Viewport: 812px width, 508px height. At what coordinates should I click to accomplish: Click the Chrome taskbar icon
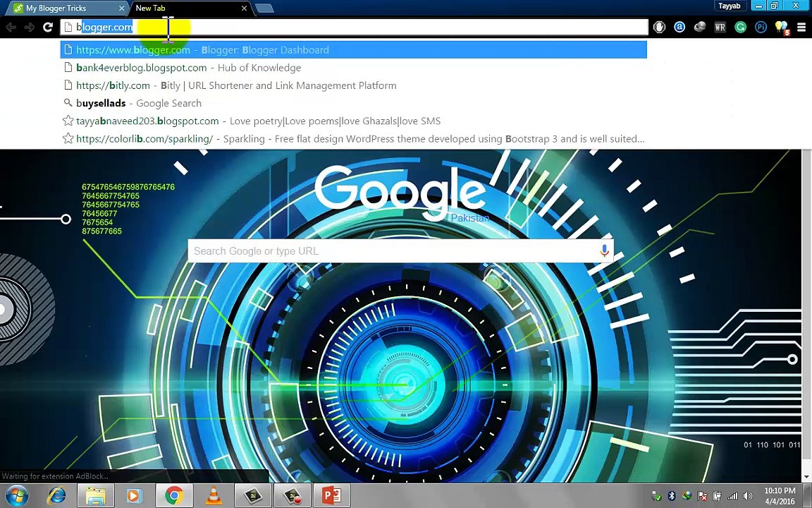[x=174, y=496]
